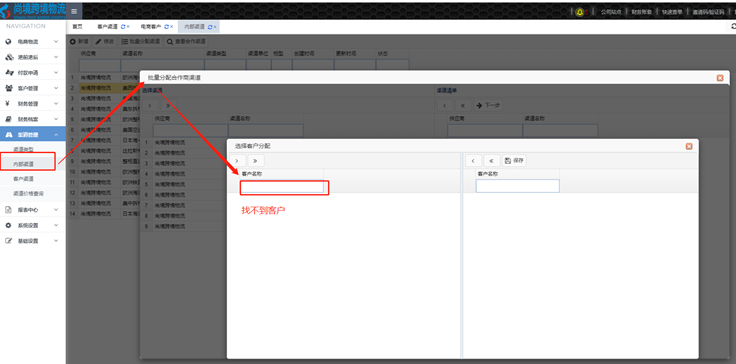Click single left arrow beside 下一步
Viewport: 736px width, 364px height.
pyautogui.click(x=445, y=105)
